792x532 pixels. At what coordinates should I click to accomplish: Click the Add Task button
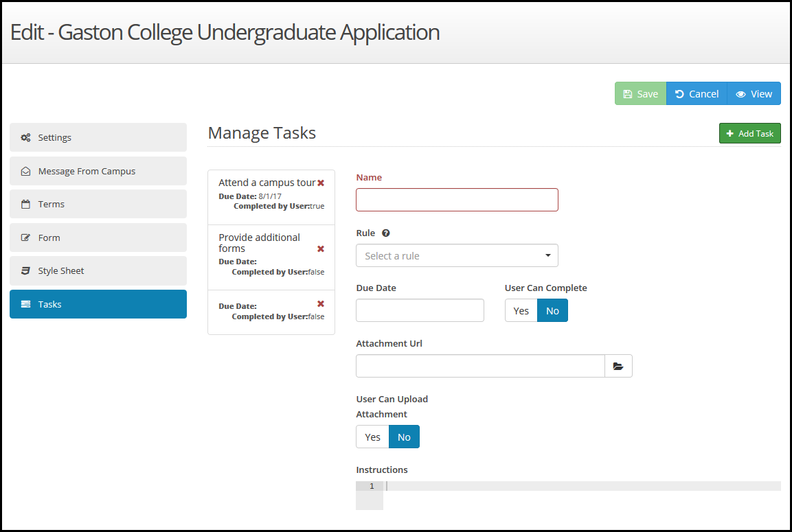click(749, 133)
